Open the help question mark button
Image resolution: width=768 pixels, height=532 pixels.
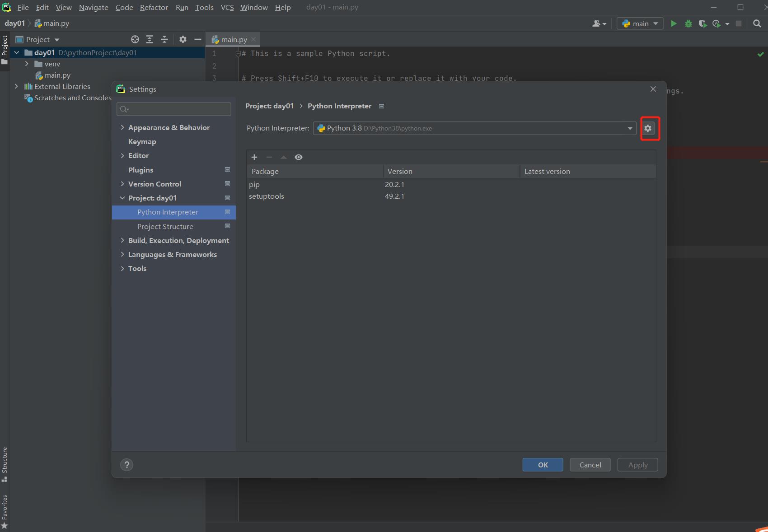127,465
